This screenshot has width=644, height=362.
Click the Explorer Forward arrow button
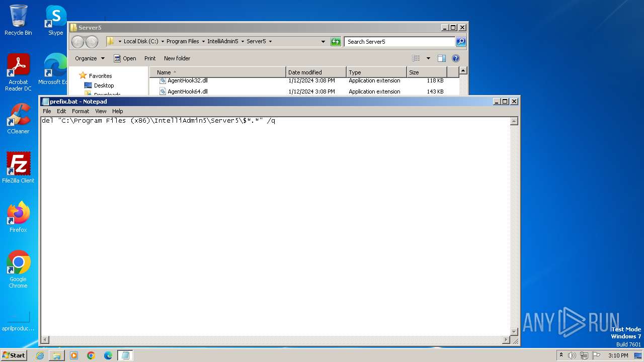coord(92,42)
